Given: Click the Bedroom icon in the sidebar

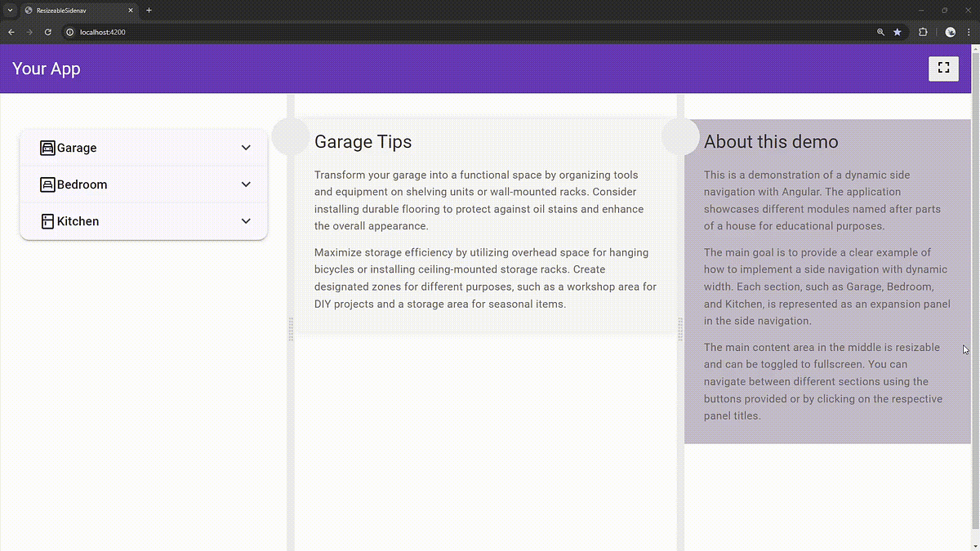Looking at the screenshot, I should [47, 184].
